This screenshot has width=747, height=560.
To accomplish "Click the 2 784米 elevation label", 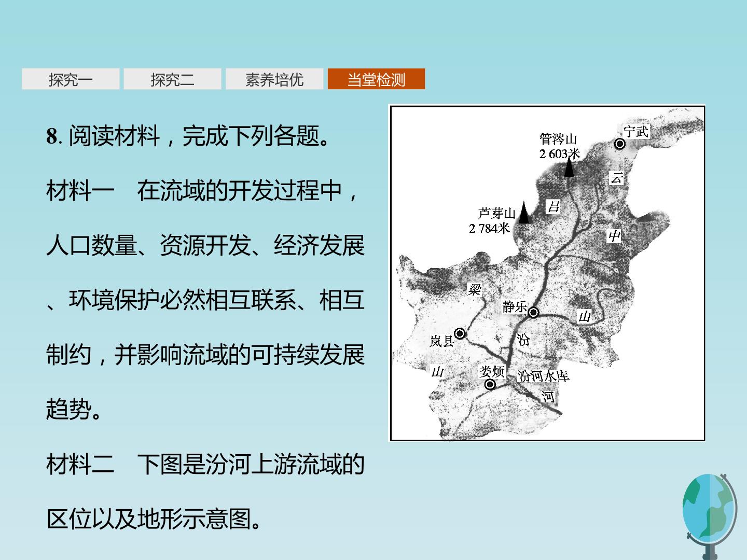I will (490, 228).
